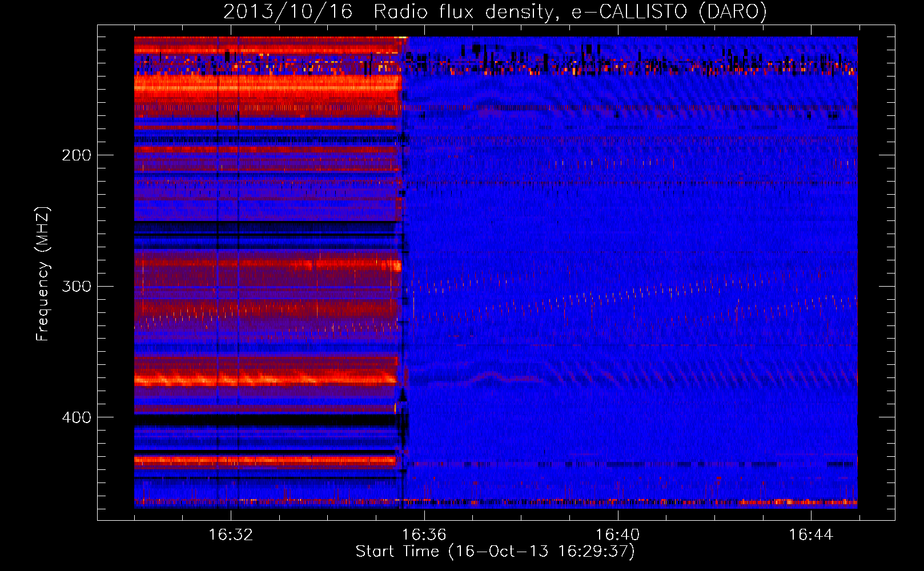Click the 'Frequency (MHZ)' axis title

pyautogui.click(x=43, y=274)
